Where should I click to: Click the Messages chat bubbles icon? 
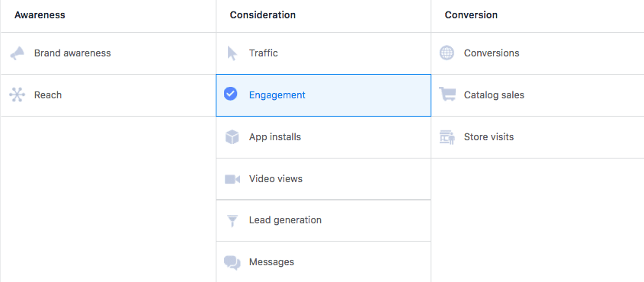tap(232, 262)
